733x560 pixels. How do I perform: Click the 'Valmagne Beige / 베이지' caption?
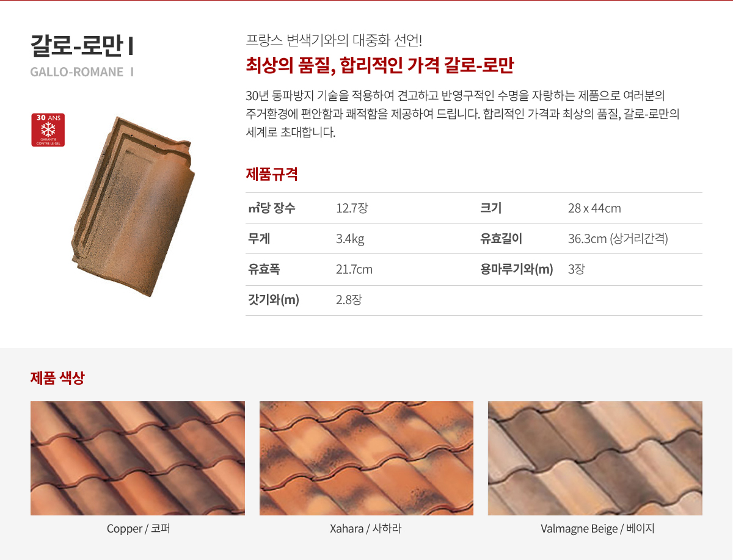[x=597, y=529]
